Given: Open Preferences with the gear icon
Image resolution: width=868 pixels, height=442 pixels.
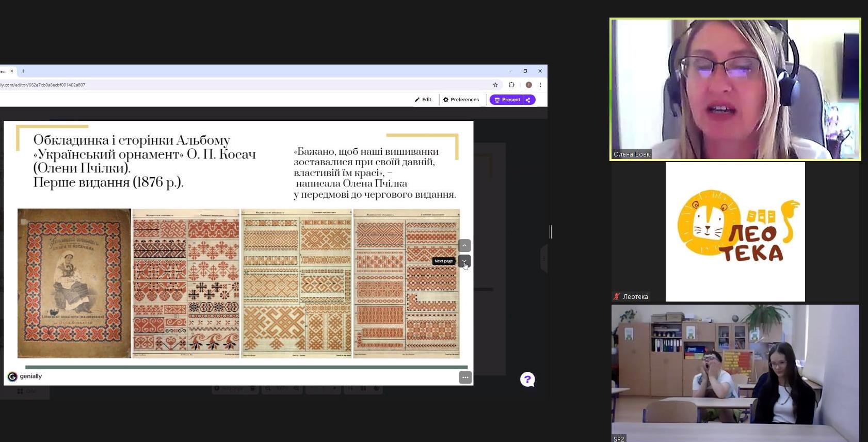Looking at the screenshot, I should pos(461,100).
